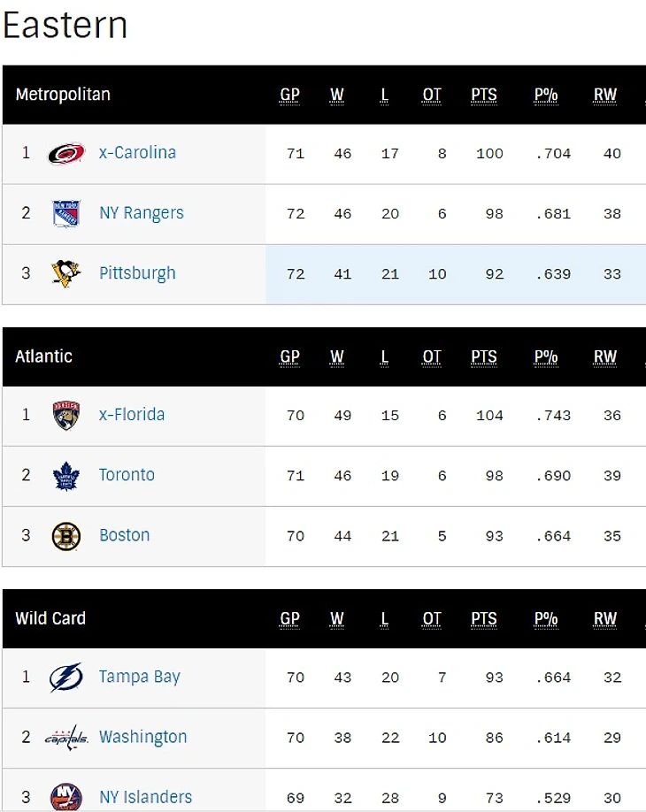Open the Tampa Bay team link
The height and width of the screenshot is (812, 646).
[139, 677]
